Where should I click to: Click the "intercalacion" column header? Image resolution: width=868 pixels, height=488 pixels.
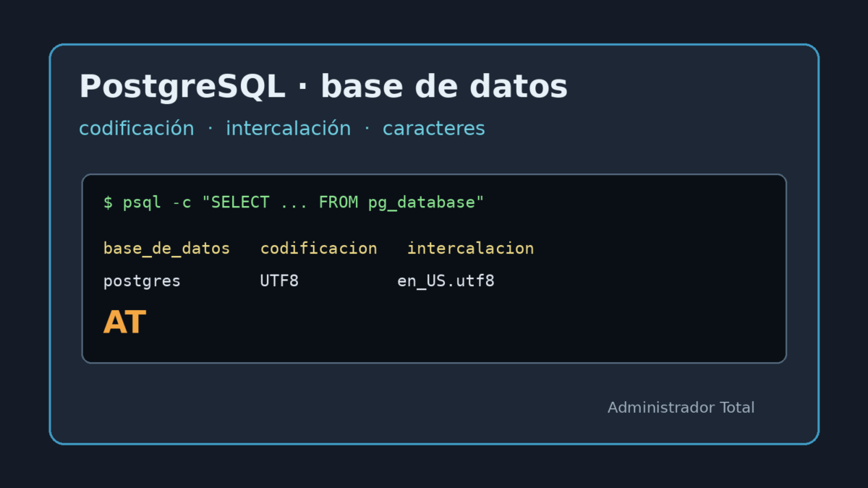[470, 249]
